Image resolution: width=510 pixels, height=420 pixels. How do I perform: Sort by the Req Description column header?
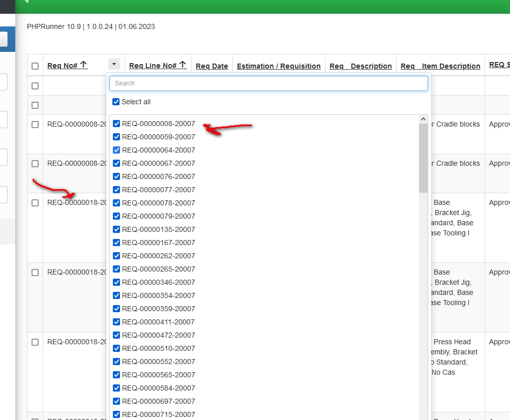tap(360, 66)
